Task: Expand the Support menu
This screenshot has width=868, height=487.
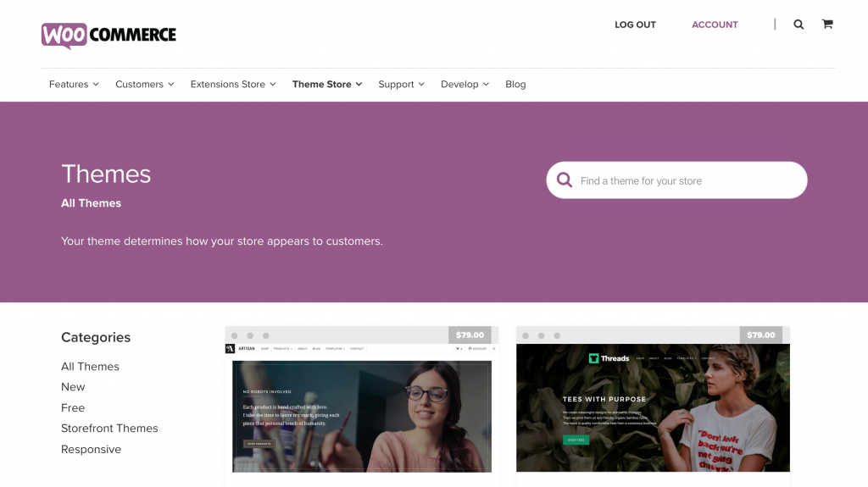Action: coord(401,84)
